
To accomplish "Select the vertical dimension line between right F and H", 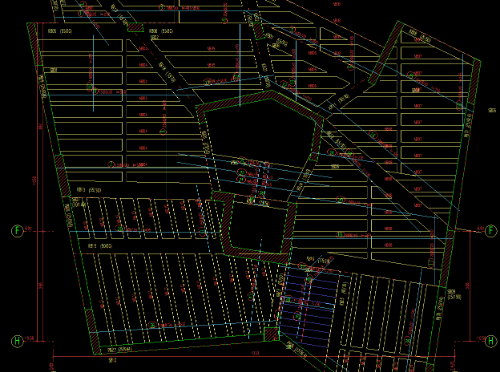I will click(470, 286).
